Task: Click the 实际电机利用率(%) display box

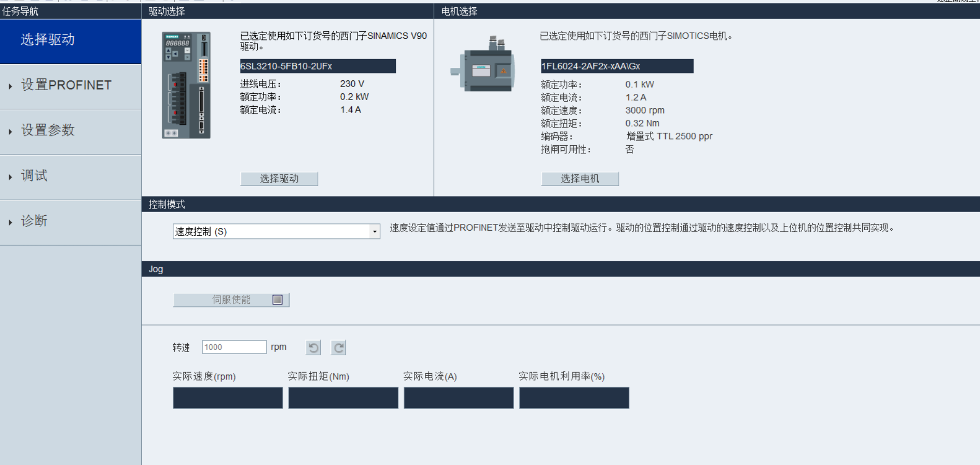Action: [574, 398]
